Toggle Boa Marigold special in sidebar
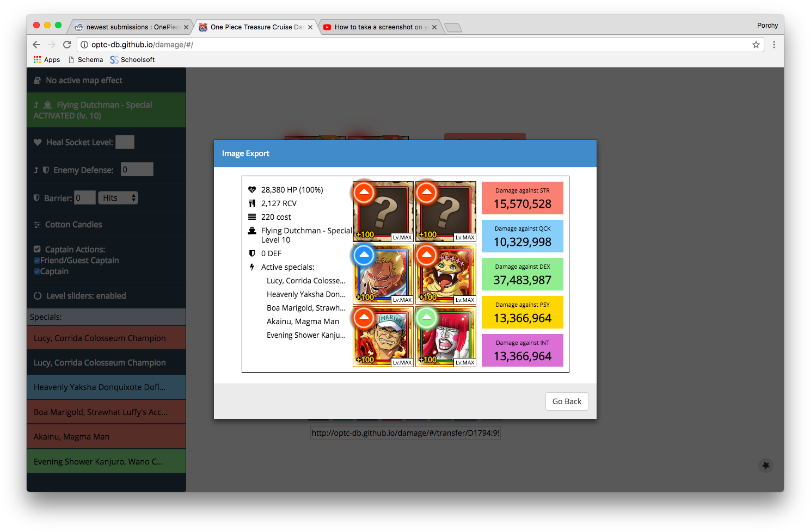The image size is (810, 532). click(x=106, y=412)
